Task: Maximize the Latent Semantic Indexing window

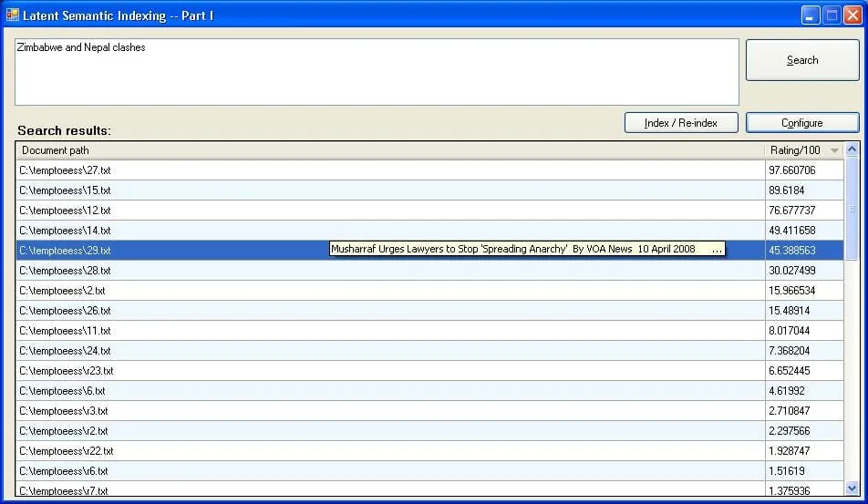Action: tap(831, 15)
